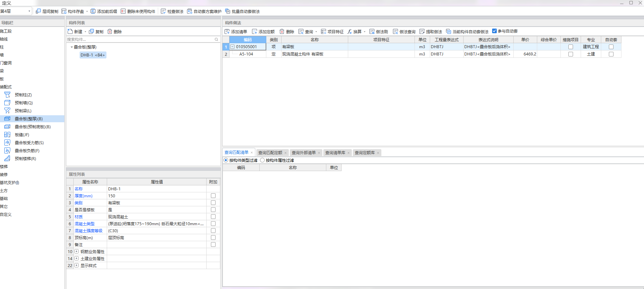The image size is (644, 289).
Task: Open 基坑支护 in navigation
Action: pyautogui.click(x=10, y=183)
